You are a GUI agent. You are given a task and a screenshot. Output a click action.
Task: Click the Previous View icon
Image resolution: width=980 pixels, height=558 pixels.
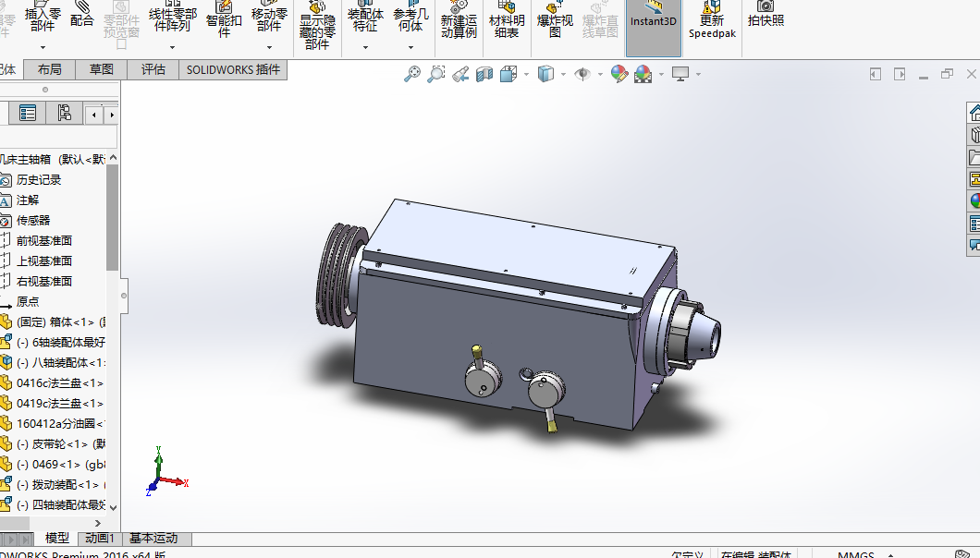point(460,74)
